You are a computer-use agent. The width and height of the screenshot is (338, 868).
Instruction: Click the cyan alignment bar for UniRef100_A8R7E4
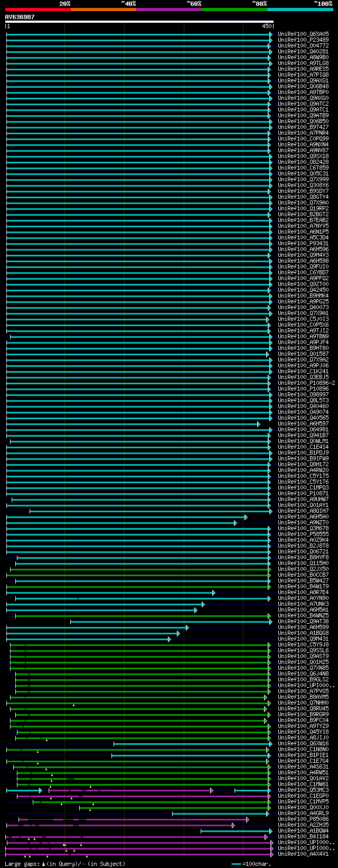(111, 593)
